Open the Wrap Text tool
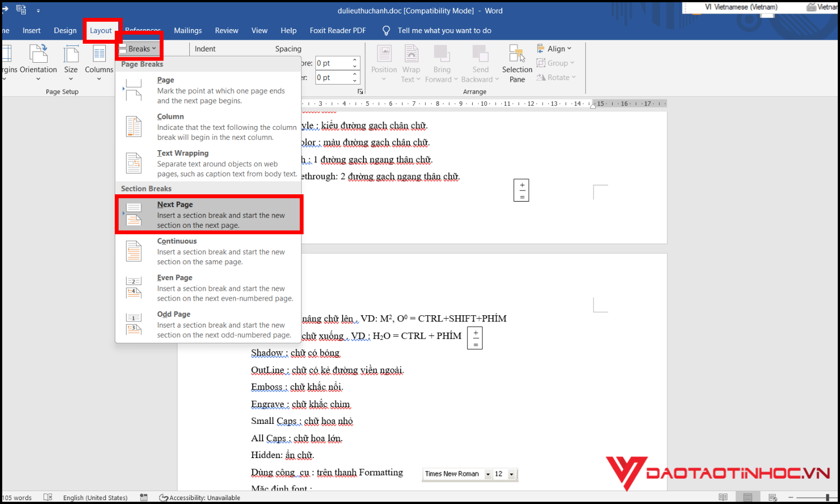 tap(412, 62)
